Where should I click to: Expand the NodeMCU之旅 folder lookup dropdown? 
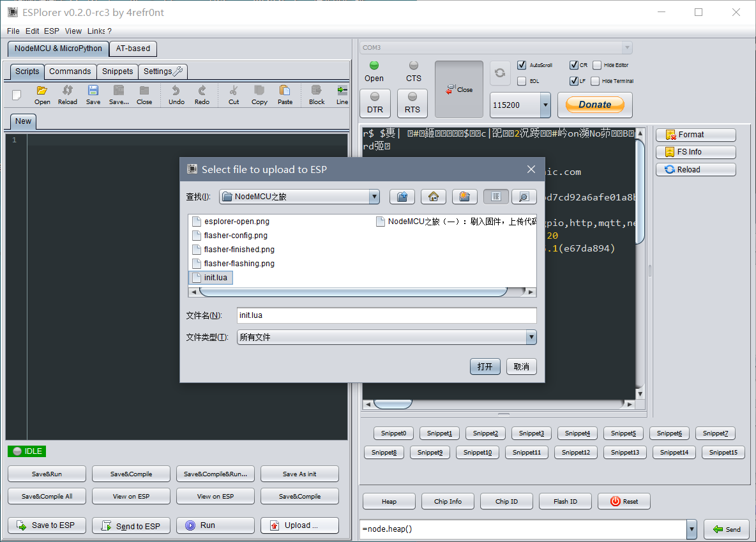point(374,197)
